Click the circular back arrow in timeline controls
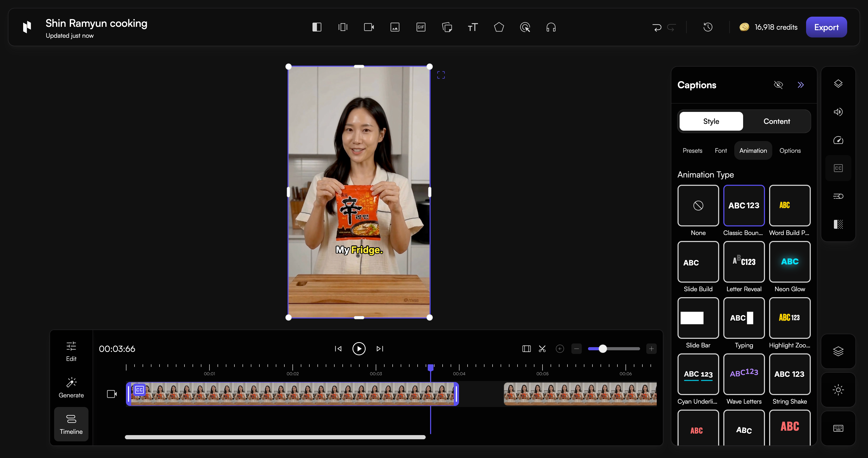 (x=560, y=348)
